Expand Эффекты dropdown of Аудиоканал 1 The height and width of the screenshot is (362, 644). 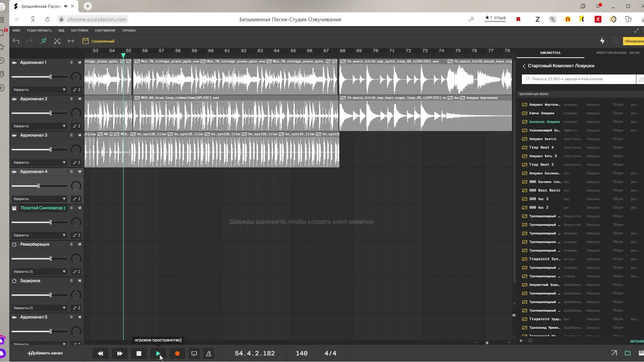click(x=39, y=90)
